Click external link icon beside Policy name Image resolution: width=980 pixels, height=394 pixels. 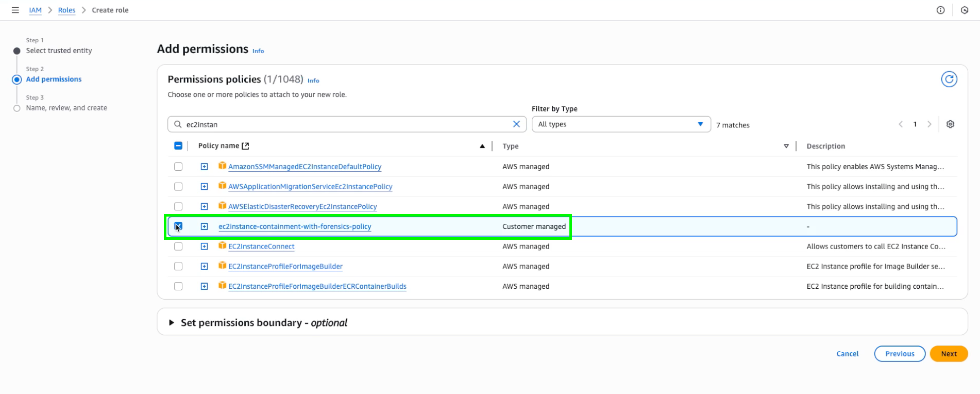coord(245,146)
